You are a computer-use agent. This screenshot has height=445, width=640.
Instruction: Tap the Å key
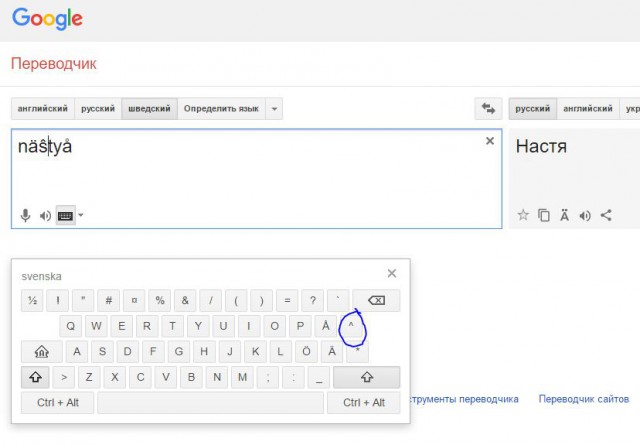tap(325, 326)
